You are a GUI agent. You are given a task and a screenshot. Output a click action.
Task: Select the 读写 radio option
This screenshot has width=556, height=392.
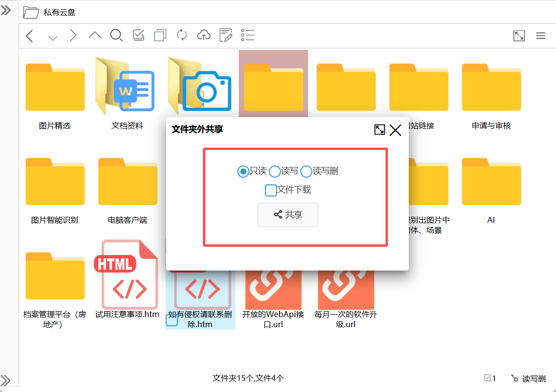click(275, 171)
